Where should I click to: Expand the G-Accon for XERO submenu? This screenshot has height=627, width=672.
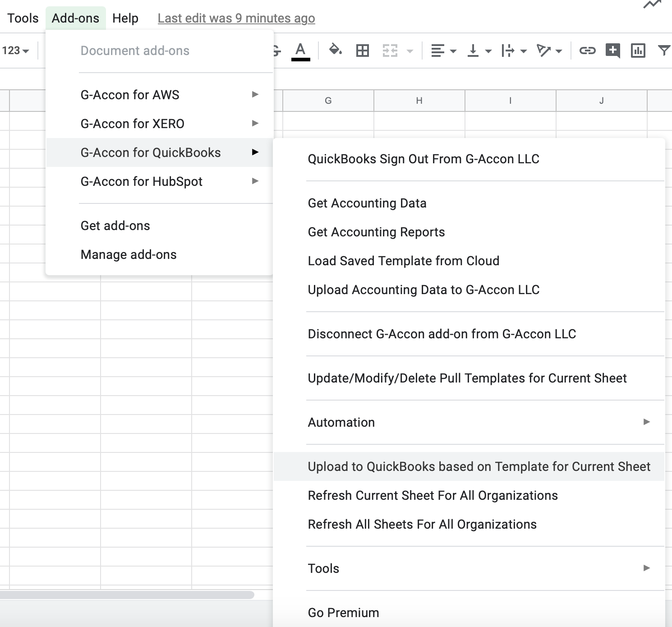pos(160,124)
